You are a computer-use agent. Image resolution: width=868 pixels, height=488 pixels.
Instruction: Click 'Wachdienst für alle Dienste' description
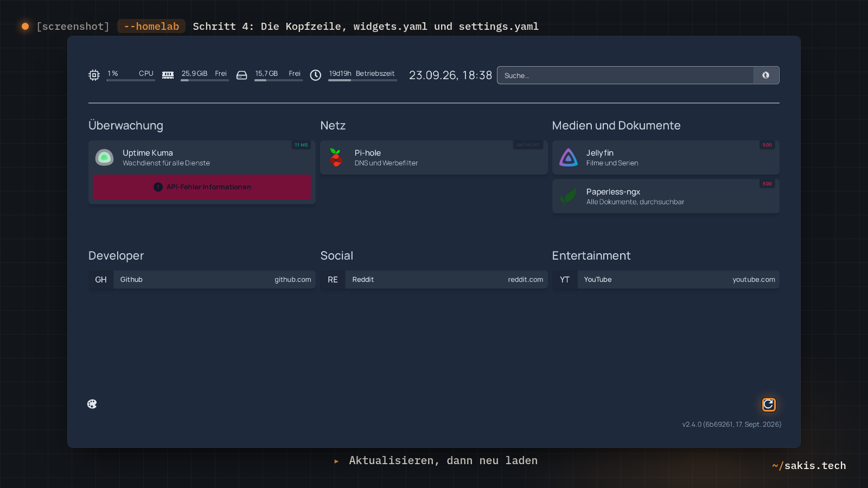166,163
